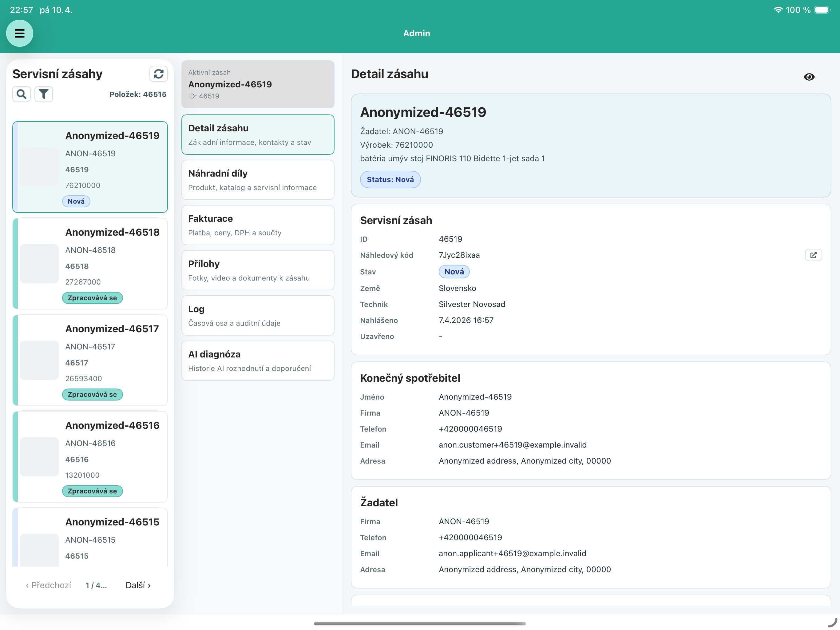Click the search magnifier icon

(22, 94)
